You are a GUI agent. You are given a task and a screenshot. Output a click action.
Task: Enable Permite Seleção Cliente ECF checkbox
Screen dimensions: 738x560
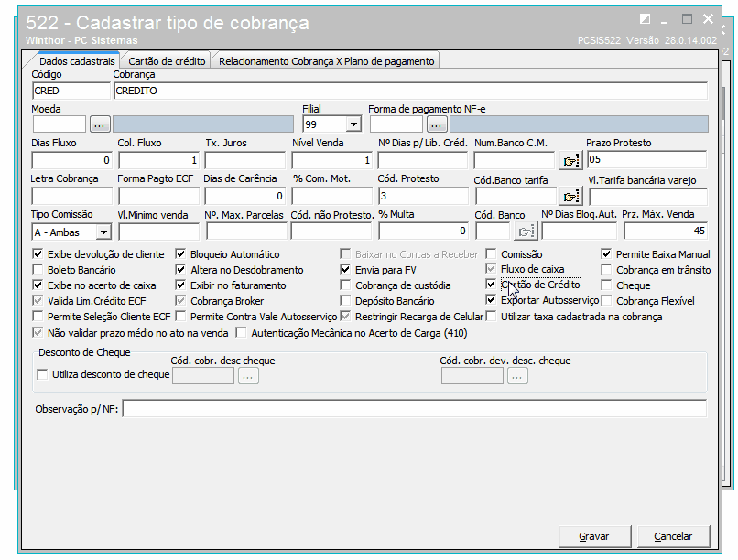pyautogui.click(x=38, y=317)
